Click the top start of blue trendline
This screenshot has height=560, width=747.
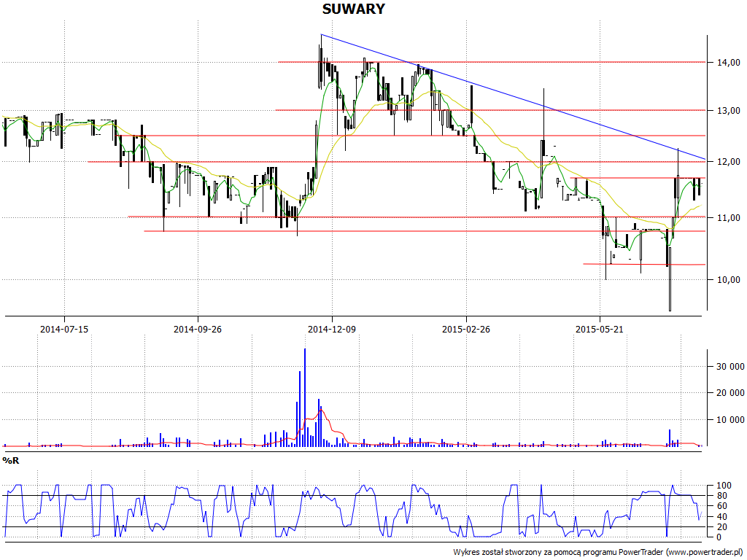click(x=322, y=35)
